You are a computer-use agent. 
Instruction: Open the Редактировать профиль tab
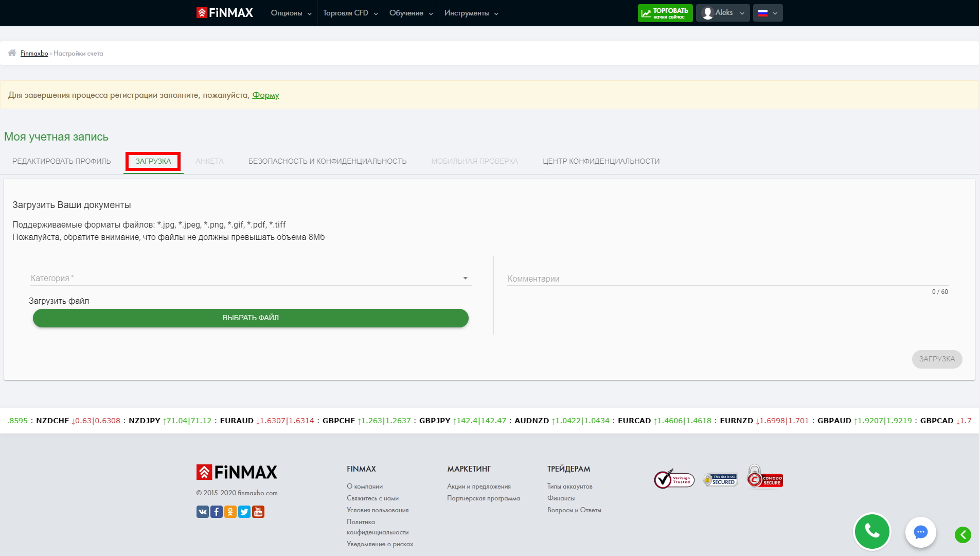tap(62, 161)
